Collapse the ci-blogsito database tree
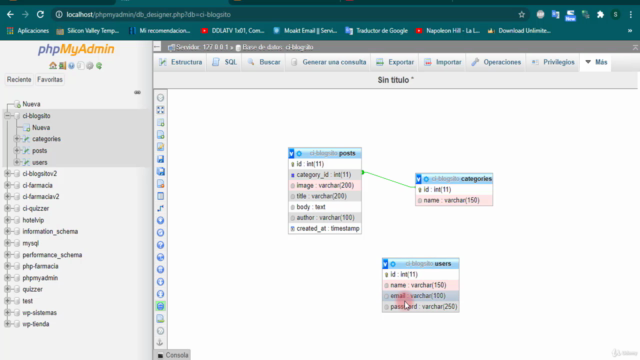Viewport: 640px width, 360px height. pos(7,116)
